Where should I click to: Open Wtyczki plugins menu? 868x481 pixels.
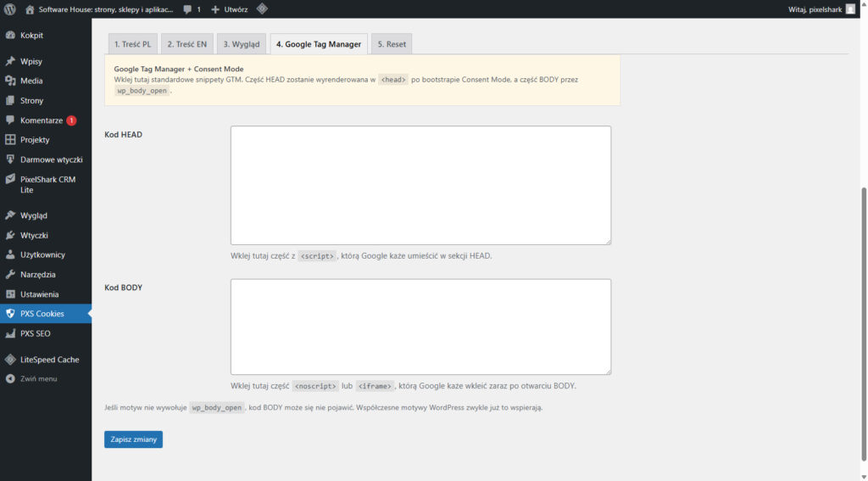(x=34, y=235)
